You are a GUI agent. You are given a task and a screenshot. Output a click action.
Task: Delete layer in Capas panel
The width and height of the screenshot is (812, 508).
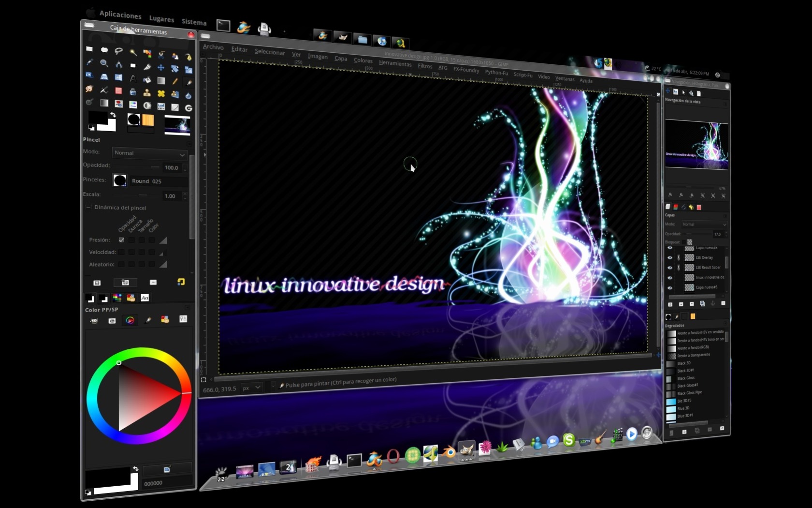coord(723,303)
